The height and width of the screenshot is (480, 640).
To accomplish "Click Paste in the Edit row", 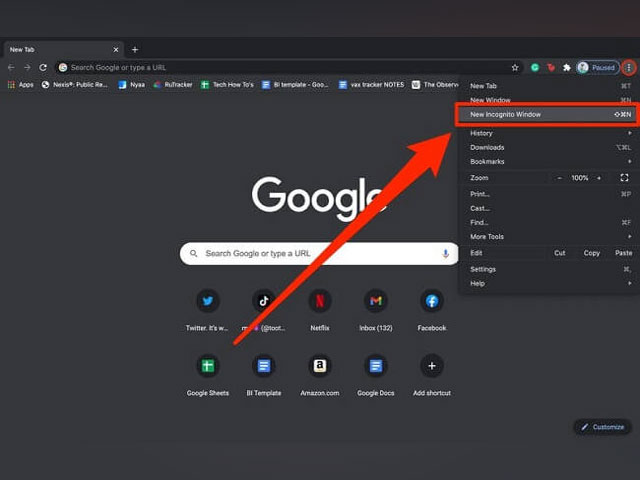I will click(x=623, y=253).
